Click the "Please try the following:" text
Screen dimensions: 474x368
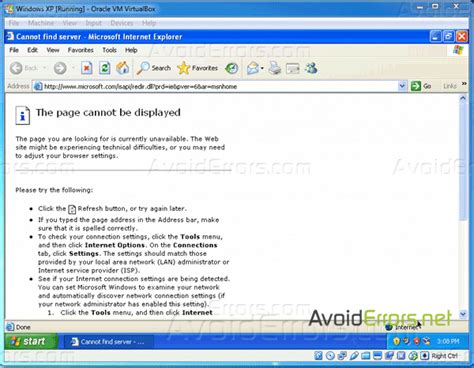coord(54,190)
